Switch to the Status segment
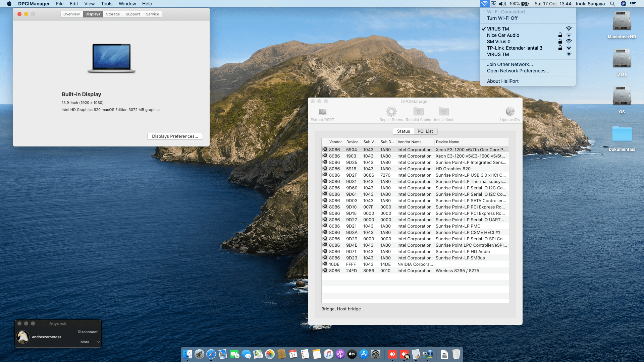Screen dimensions: 644x362 (x=403, y=131)
